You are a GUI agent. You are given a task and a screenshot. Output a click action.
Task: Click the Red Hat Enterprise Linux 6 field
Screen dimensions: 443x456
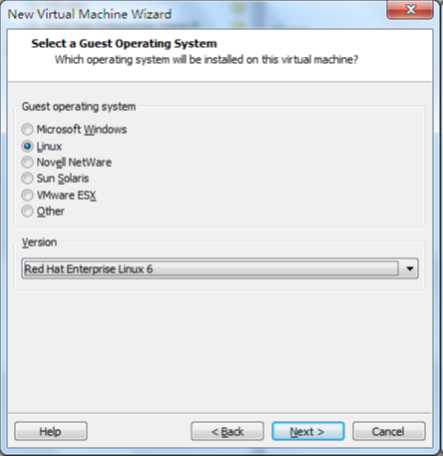[220, 269]
